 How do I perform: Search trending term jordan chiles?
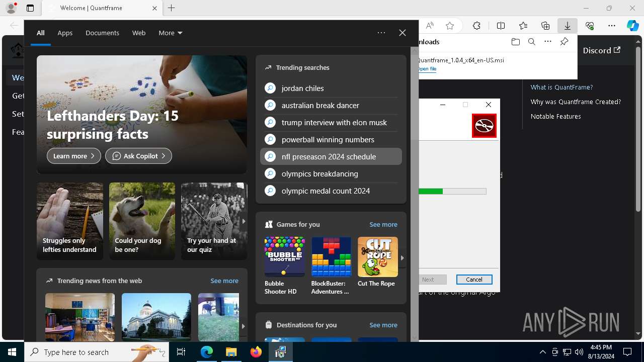331,88
